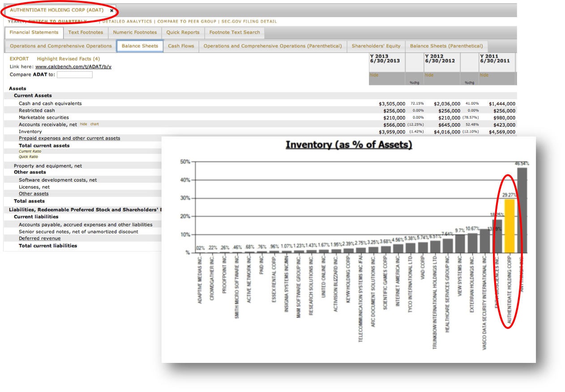Viewport: 565px width, 392px height.
Task: Open the Current Ratio metric
Action: (30, 151)
